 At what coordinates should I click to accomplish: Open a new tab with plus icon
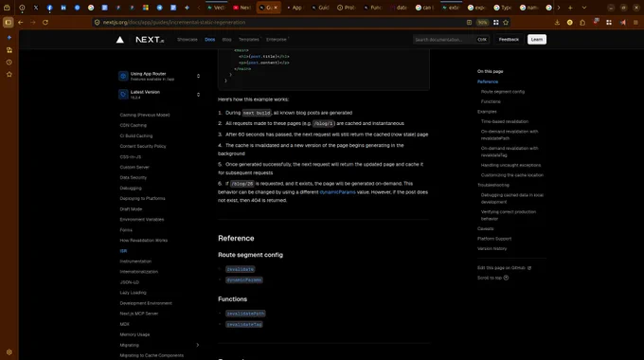point(570,8)
